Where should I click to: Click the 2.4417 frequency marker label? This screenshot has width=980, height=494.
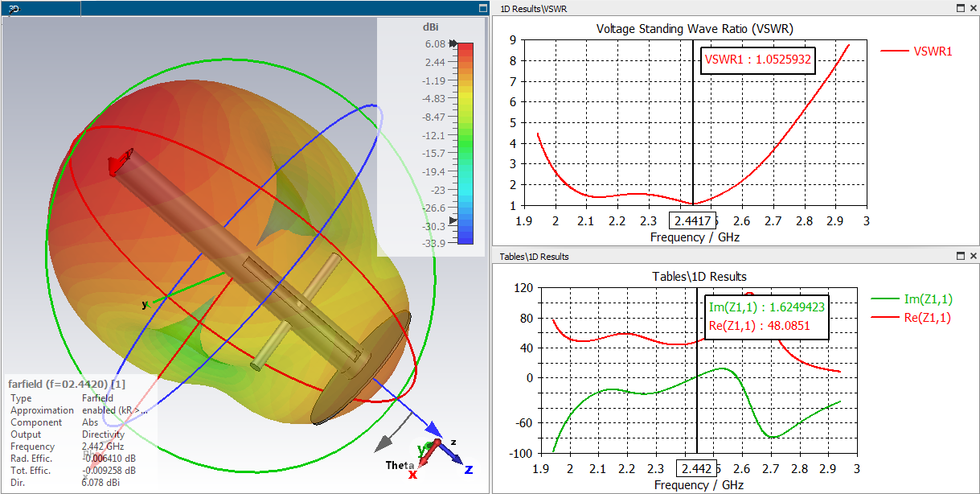tap(692, 221)
